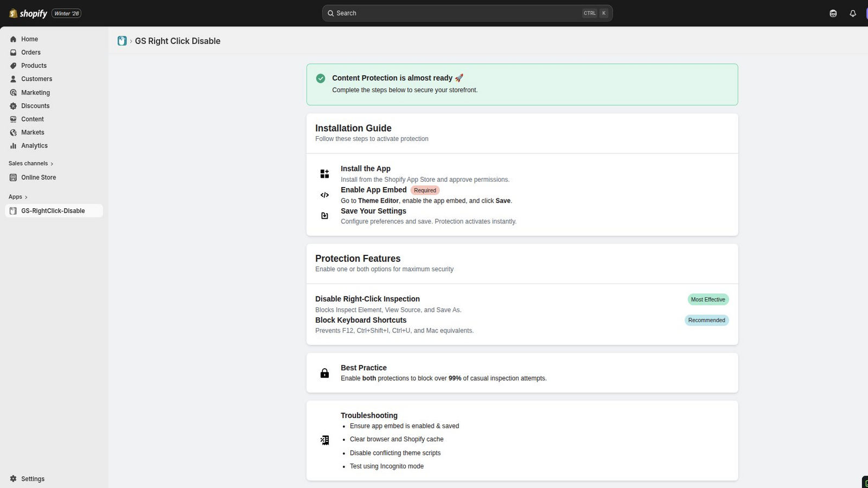The width and height of the screenshot is (868, 488).
Task: Click the Troubleshooting heading
Action: [369, 415]
